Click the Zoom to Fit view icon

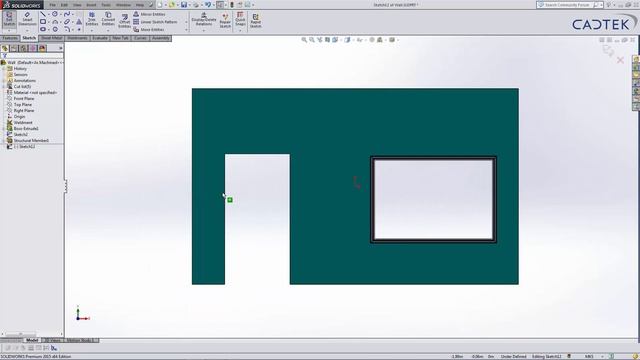coord(304,40)
